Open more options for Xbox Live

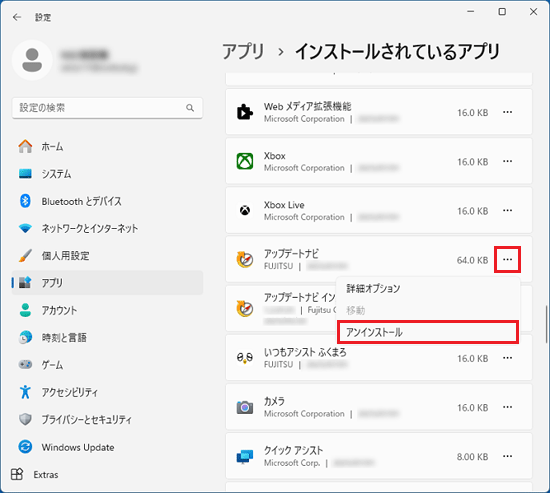click(508, 210)
